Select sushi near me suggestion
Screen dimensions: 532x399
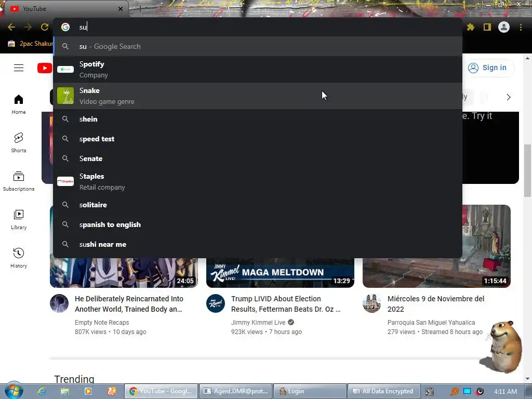click(258, 244)
